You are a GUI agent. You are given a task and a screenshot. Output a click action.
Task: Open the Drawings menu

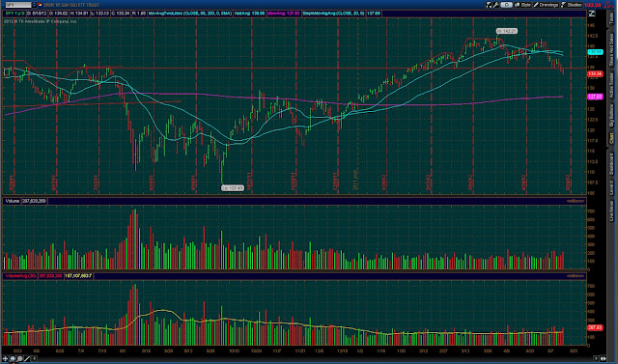[x=546, y=5]
